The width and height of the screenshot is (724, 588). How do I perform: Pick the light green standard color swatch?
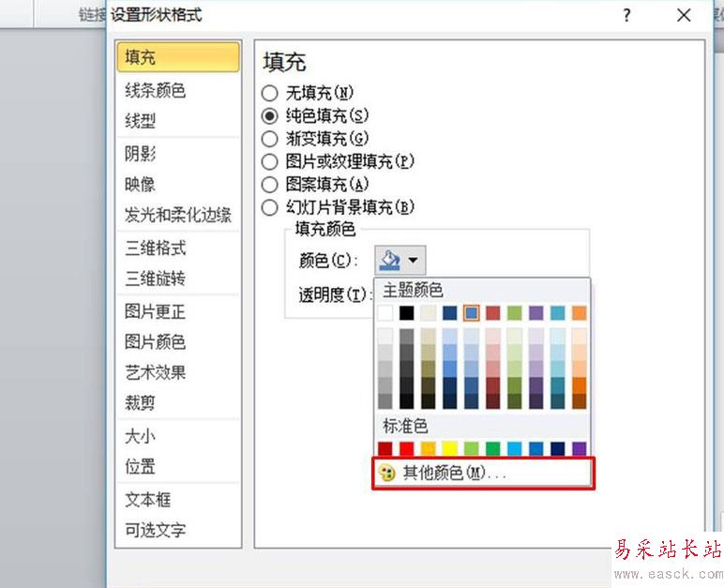tap(472, 448)
